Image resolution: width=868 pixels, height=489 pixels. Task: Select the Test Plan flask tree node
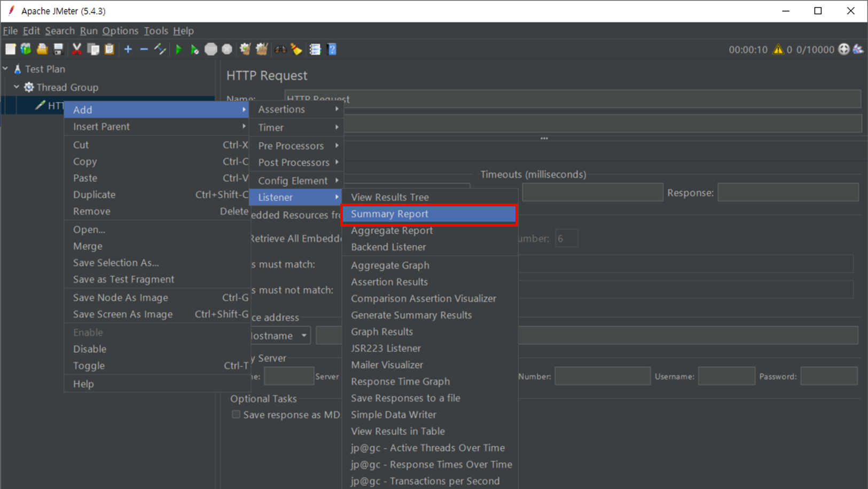pos(40,69)
